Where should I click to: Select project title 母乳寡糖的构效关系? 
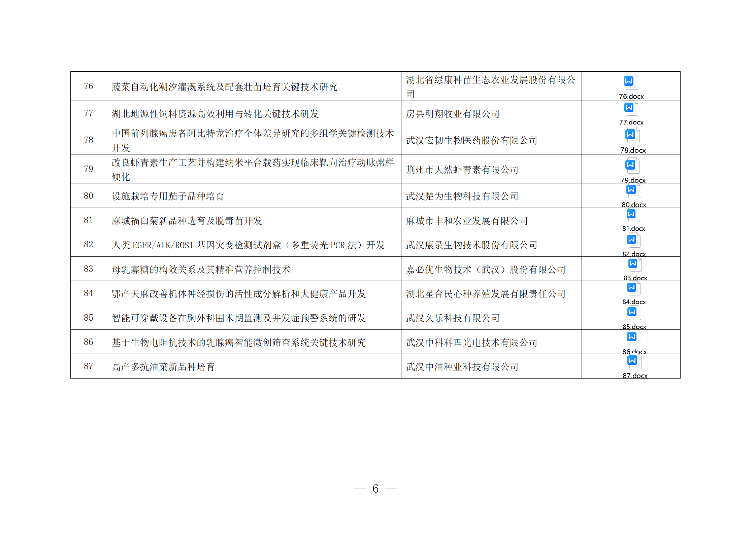(201, 270)
